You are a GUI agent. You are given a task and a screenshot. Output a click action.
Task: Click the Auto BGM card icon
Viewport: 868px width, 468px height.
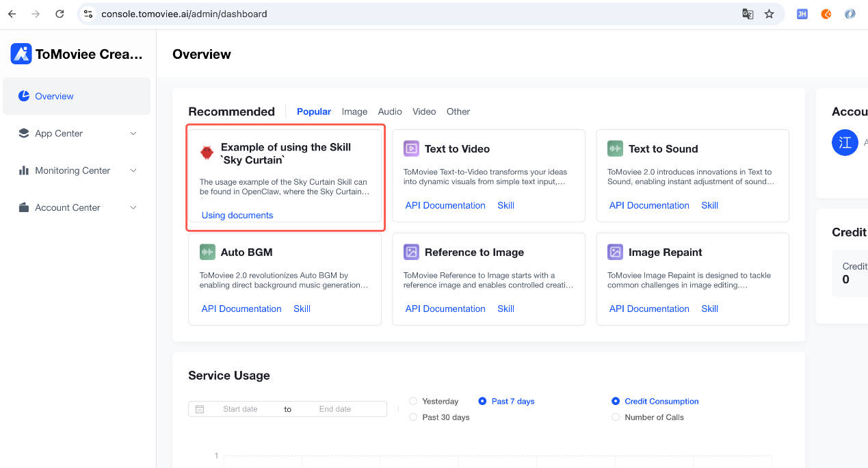(207, 252)
